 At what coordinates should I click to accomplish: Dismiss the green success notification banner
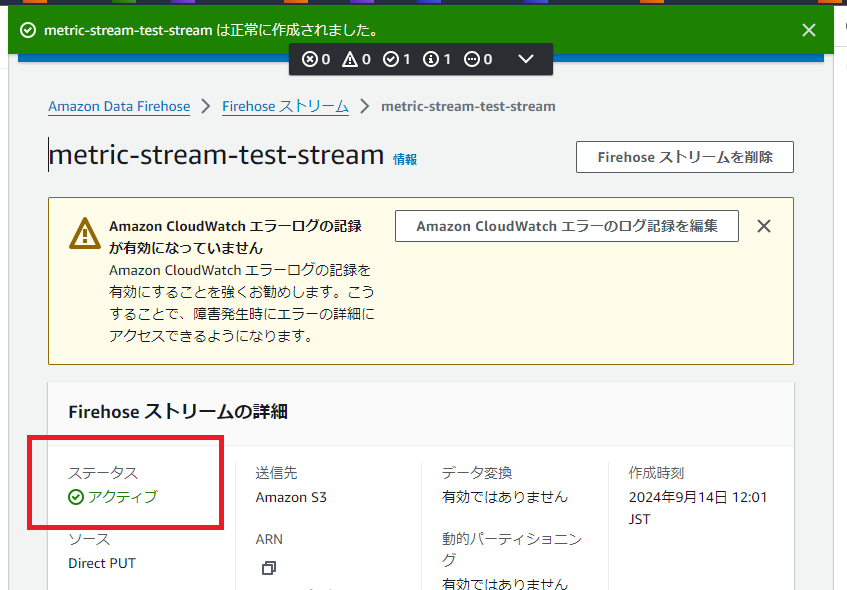[809, 30]
